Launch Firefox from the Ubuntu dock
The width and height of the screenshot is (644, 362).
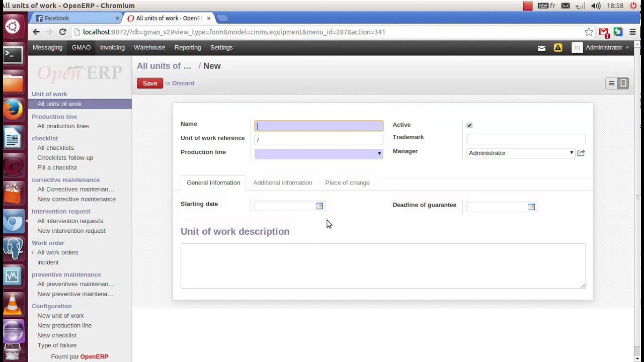coord(13,109)
